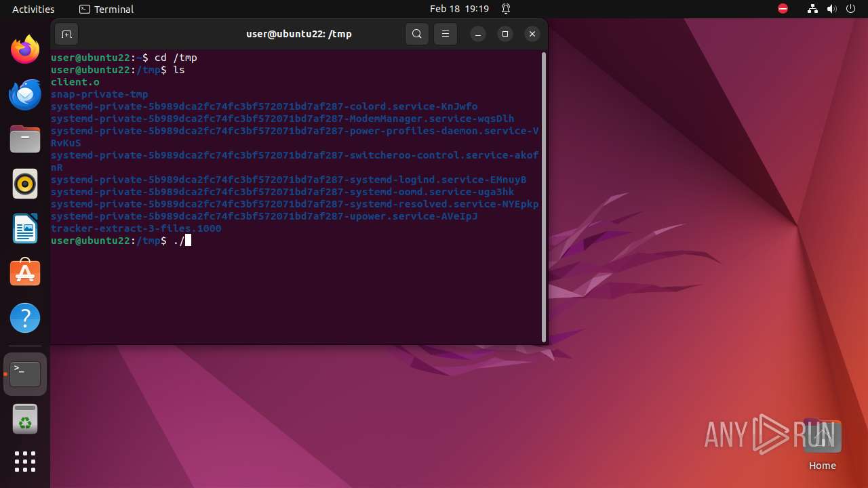
Task: Click the systemd-resolved.service-NYEpkp directory line
Action: (x=295, y=204)
